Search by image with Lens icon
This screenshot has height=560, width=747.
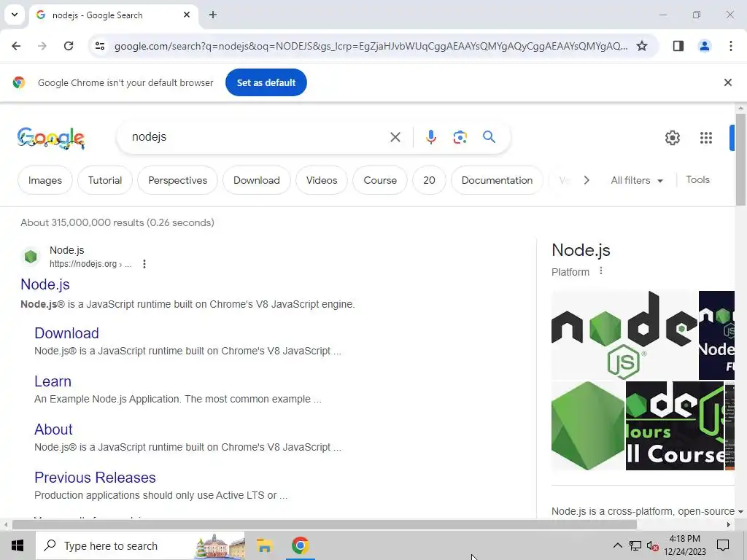[460, 137]
